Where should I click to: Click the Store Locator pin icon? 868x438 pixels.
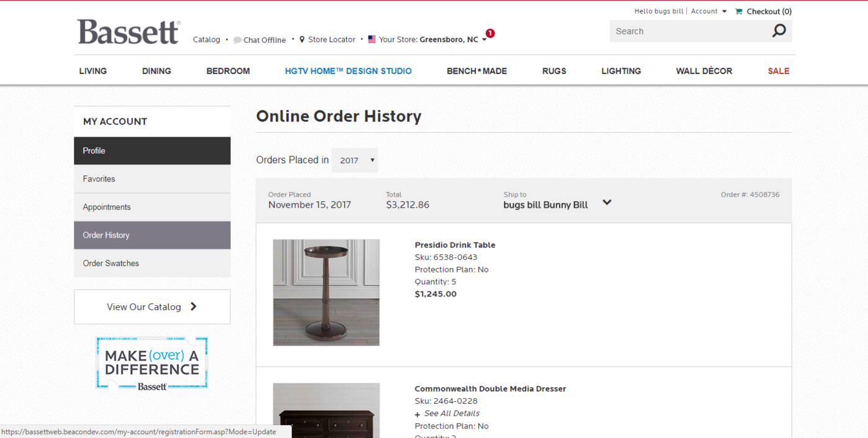[x=302, y=39]
